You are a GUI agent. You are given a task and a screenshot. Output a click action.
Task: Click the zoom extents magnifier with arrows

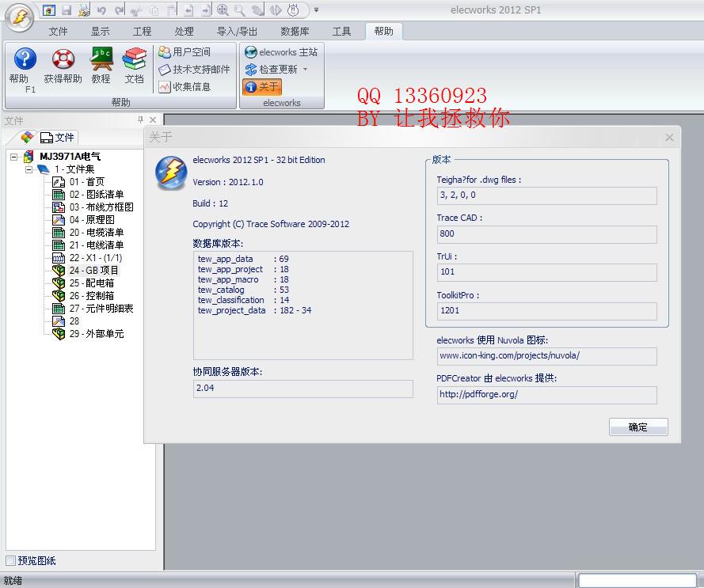pos(223,9)
